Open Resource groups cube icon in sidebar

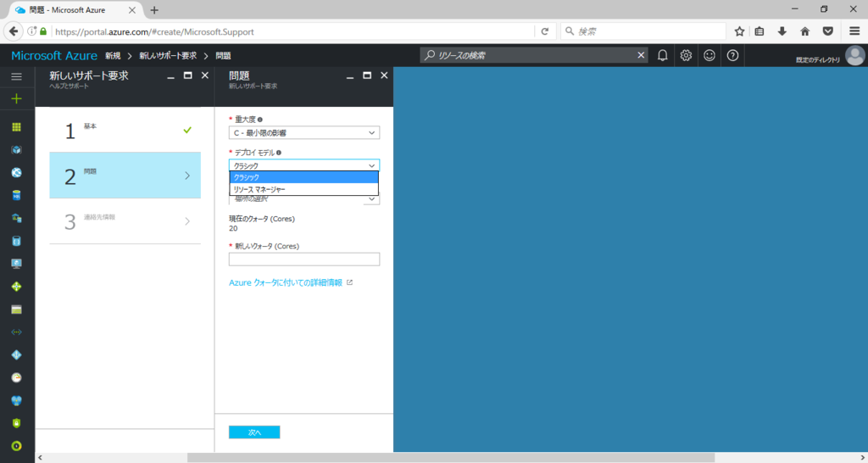click(x=17, y=149)
